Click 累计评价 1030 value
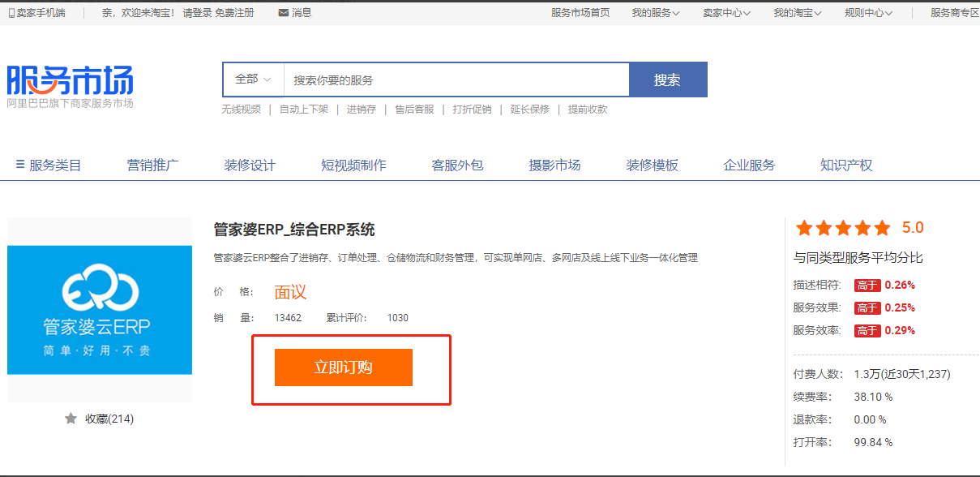Viewport: 980px width, 477px height. point(398,318)
